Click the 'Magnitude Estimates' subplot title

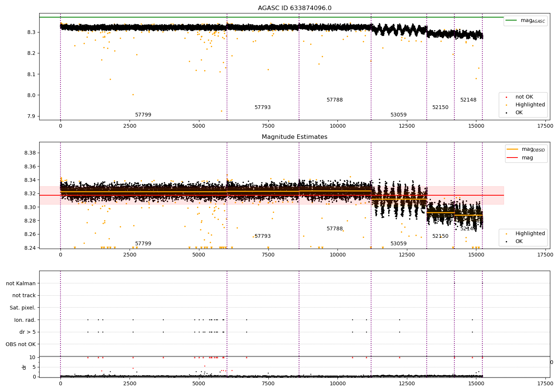295,137
